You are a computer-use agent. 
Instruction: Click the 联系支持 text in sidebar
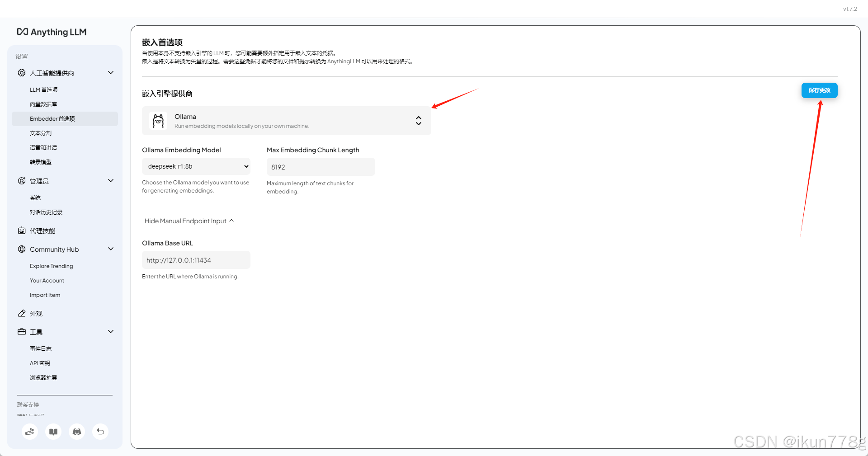click(x=28, y=404)
